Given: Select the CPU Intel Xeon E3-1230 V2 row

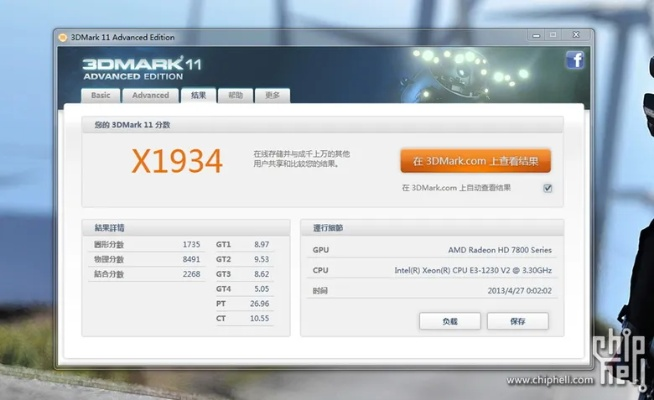Looking at the screenshot, I should point(431,270).
